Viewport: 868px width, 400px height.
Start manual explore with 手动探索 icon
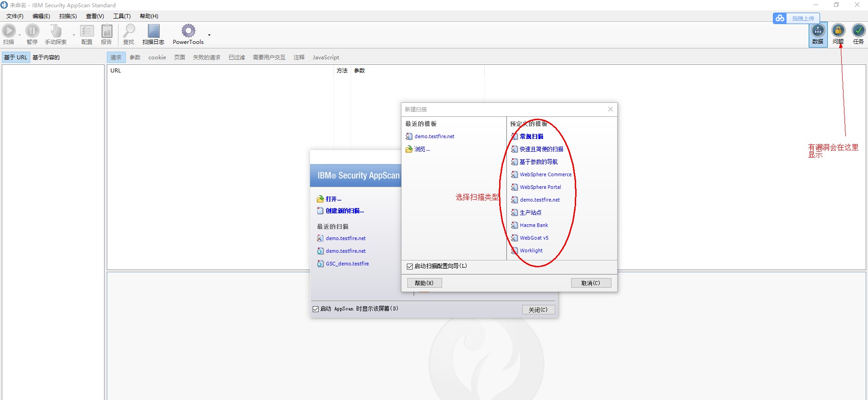click(x=56, y=31)
